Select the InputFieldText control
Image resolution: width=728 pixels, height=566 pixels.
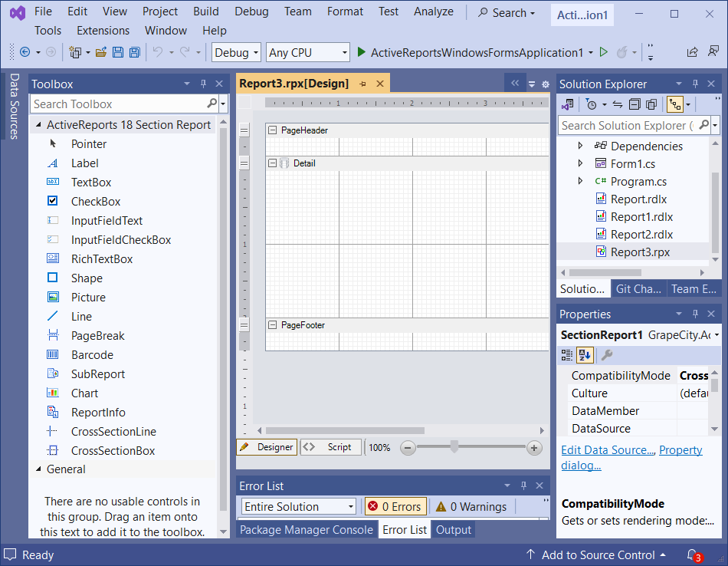point(107,221)
